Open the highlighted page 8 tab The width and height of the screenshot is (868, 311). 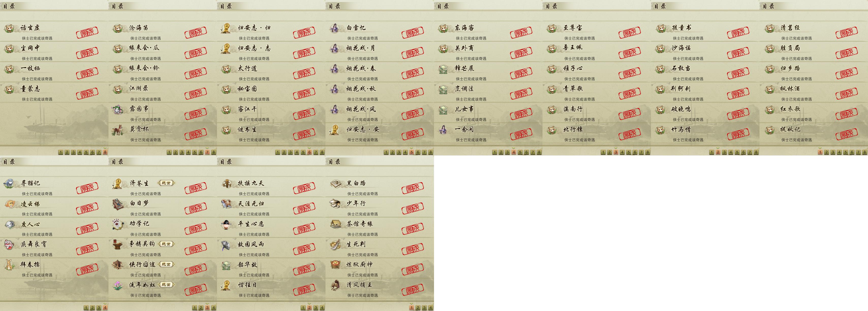105,152
